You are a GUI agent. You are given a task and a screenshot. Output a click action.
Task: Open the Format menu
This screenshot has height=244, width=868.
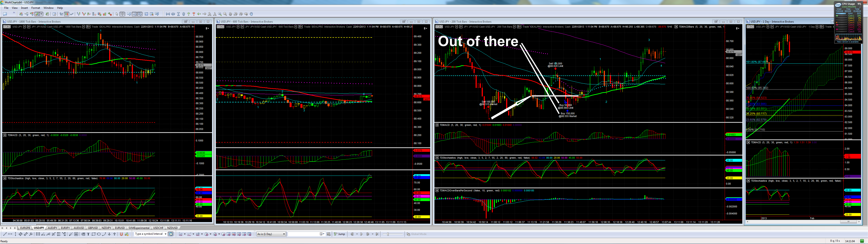tap(35, 8)
